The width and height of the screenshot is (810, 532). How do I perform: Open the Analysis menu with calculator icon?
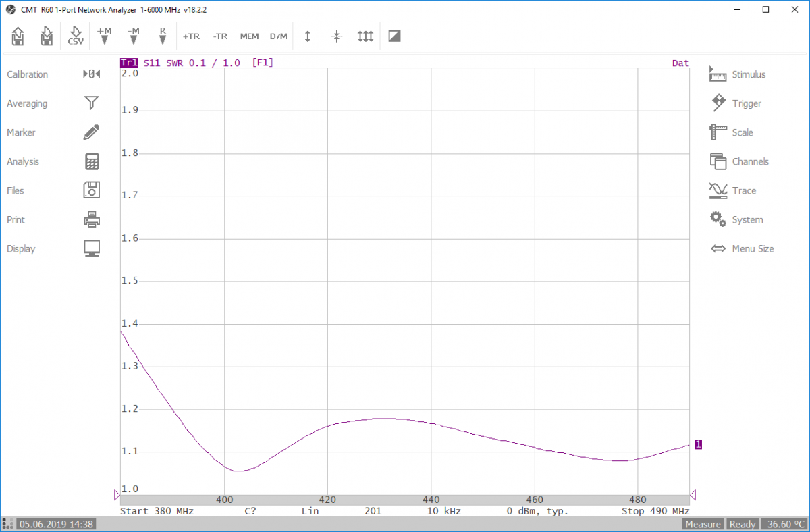(x=53, y=161)
